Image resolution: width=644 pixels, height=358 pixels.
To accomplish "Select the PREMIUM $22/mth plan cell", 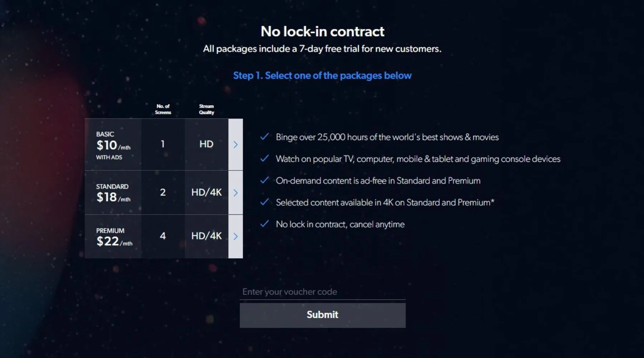I will click(x=113, y=236).
